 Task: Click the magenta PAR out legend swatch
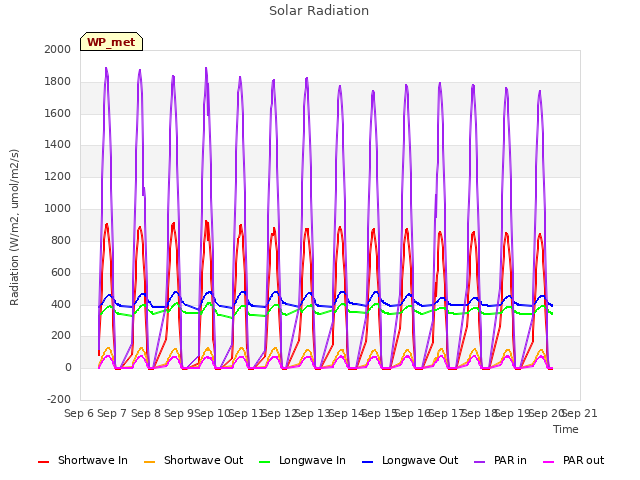point(549,462)
